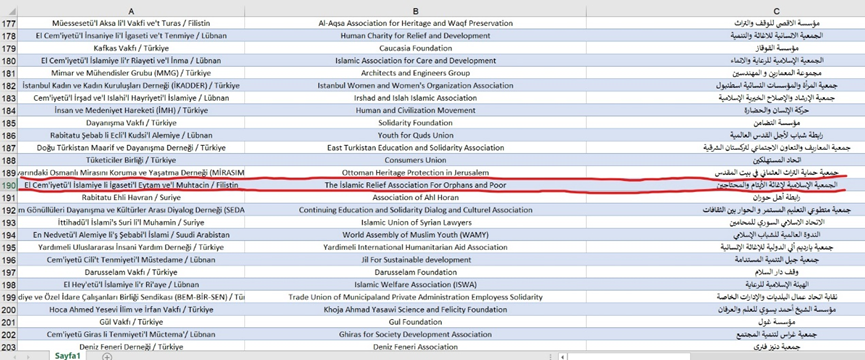Click 'Islamic Association for Care and Development' cell
Viewport: 865px width, 360px height.
tap(415, 61)
